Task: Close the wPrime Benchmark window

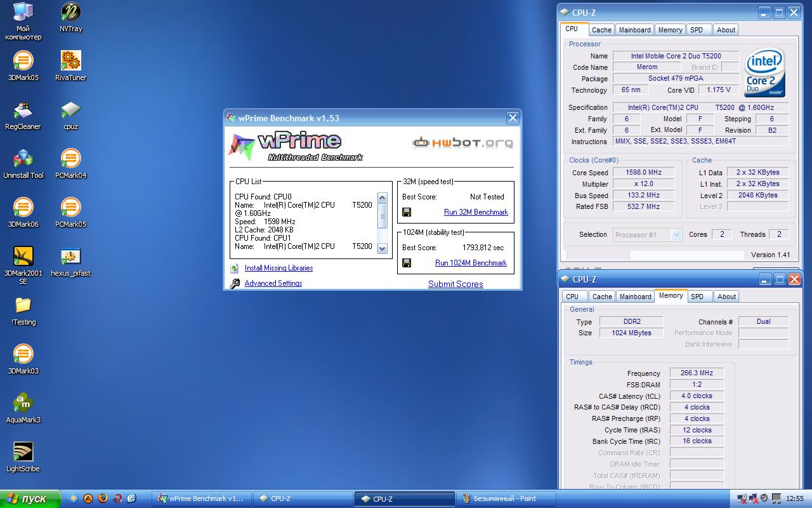Action: coord(513,117)
